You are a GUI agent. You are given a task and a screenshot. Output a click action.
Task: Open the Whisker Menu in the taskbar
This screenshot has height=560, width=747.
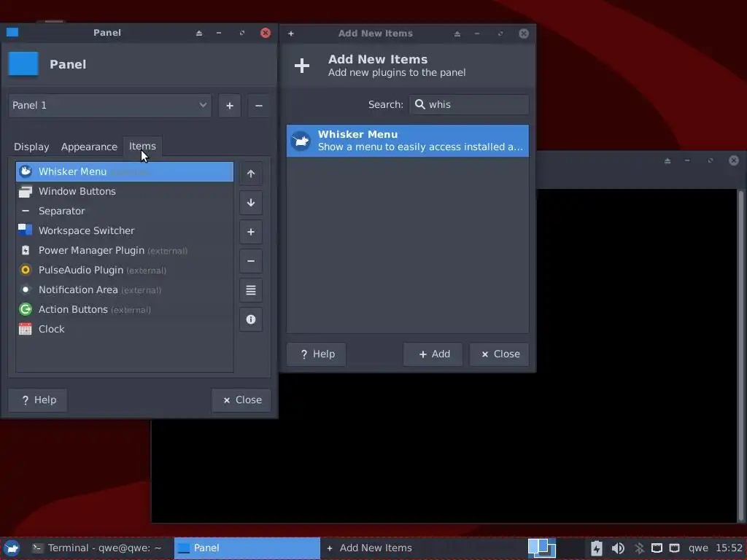tap(12, 548)
